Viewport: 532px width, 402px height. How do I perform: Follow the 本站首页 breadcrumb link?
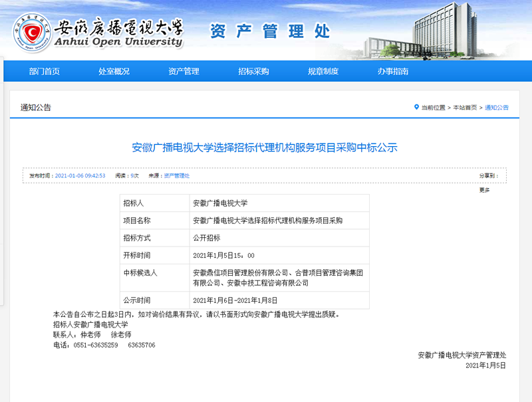point(465,108)
